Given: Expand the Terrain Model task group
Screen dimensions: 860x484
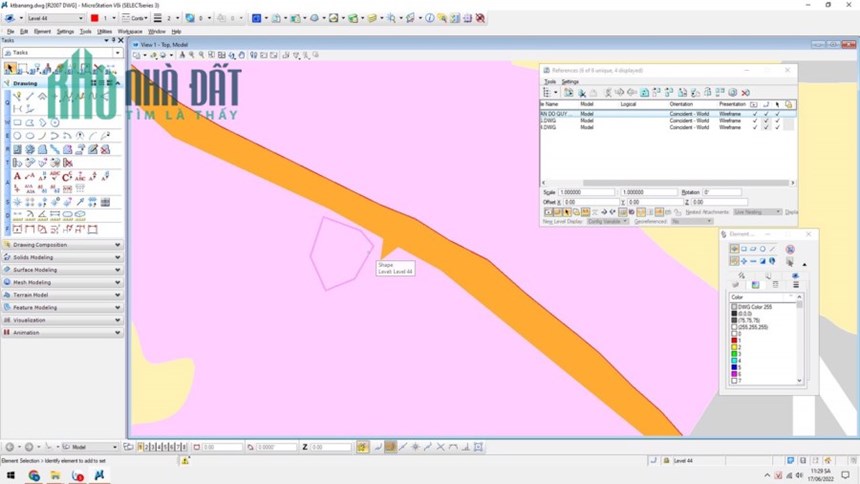Looking at the screenshot, I should [x=62, y=295].
